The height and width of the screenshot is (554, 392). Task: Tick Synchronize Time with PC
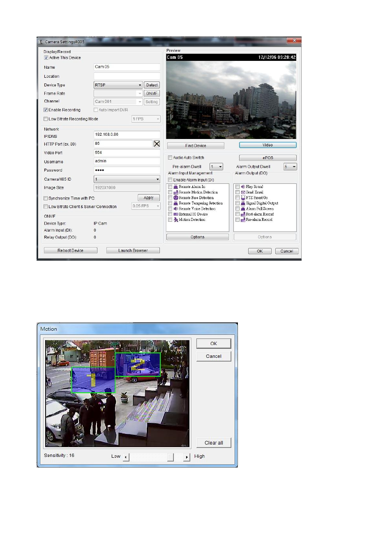(46, 198)
